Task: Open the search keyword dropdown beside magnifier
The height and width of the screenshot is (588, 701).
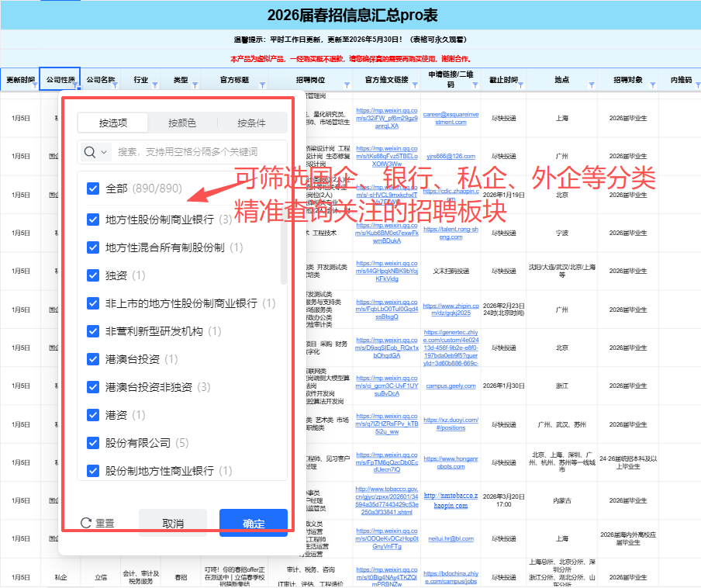Action: pyautogui.click(x=103, y=150)
